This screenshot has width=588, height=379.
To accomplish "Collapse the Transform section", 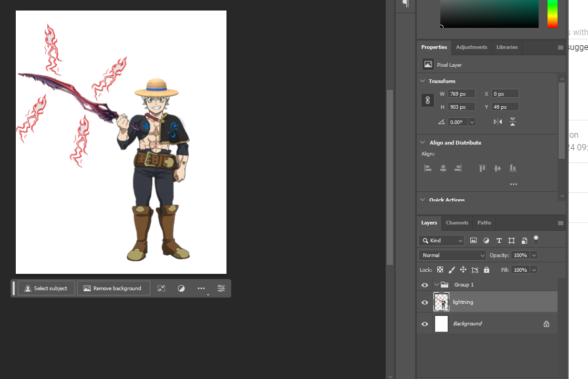I will coord(422,81).
